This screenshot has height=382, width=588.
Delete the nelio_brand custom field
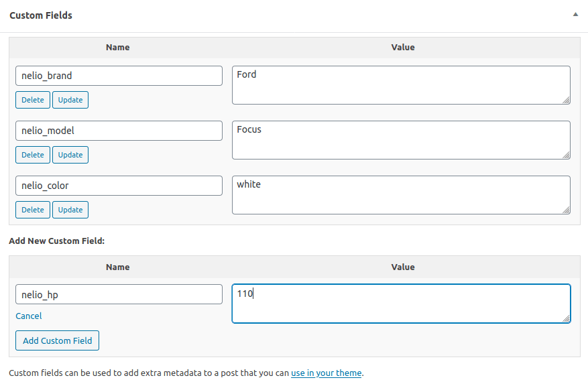[x=32, y=100]
